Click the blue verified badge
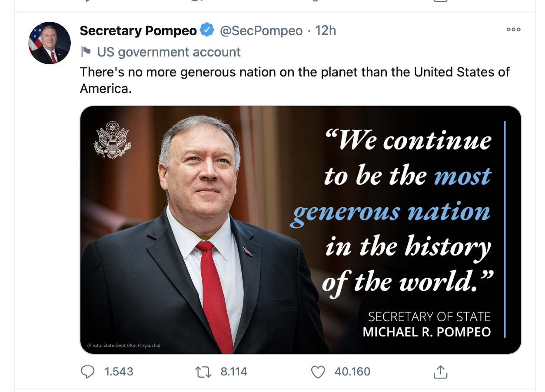Viewport: 545px width, 392px height. tap(206, 30)
